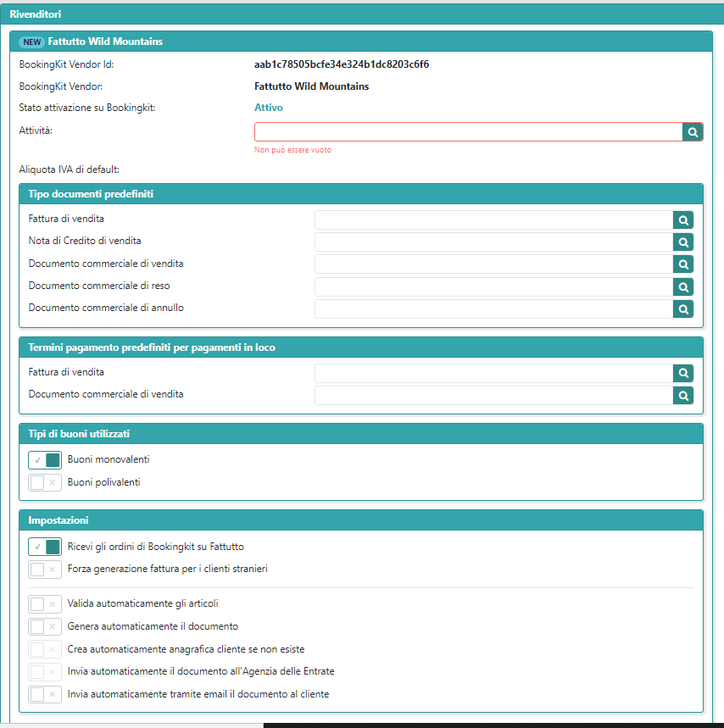
Task: Click the NEW badge on vendor panel
Action: [31, 42]
